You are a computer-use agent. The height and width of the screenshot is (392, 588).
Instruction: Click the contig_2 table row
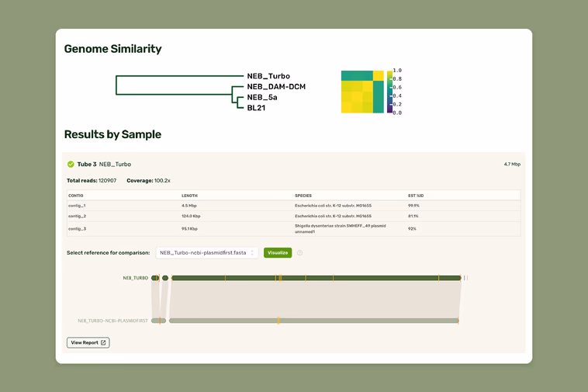point(293,216)
